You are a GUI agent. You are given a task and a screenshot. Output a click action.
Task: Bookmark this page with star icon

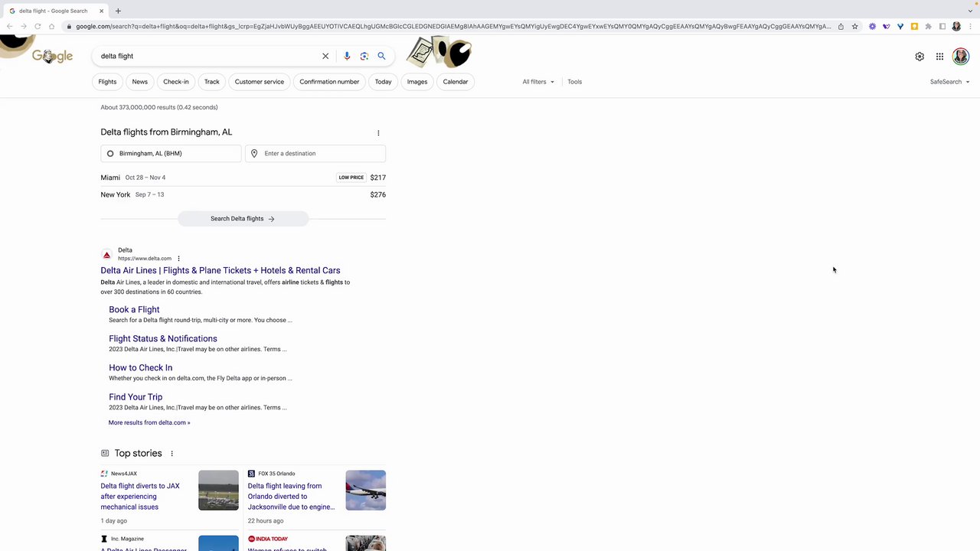point(854,26)
